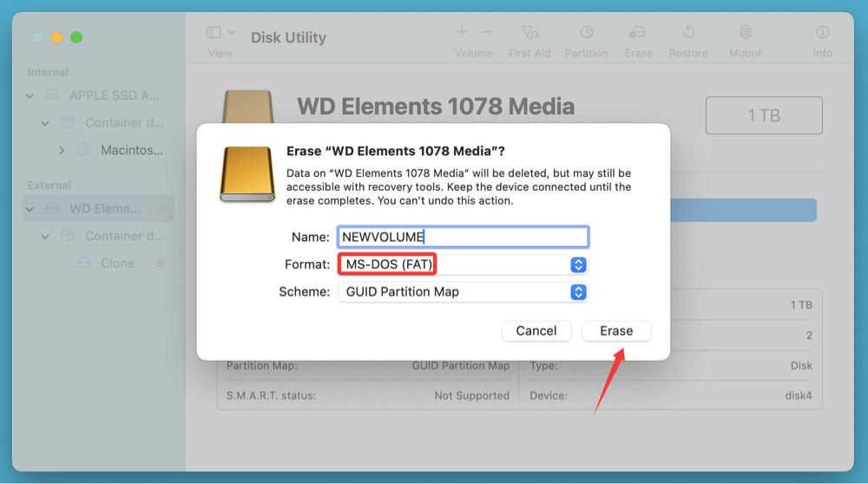Open the Info toolbar icon
Screen dimensions: 868x484
[x=823, y=32]
